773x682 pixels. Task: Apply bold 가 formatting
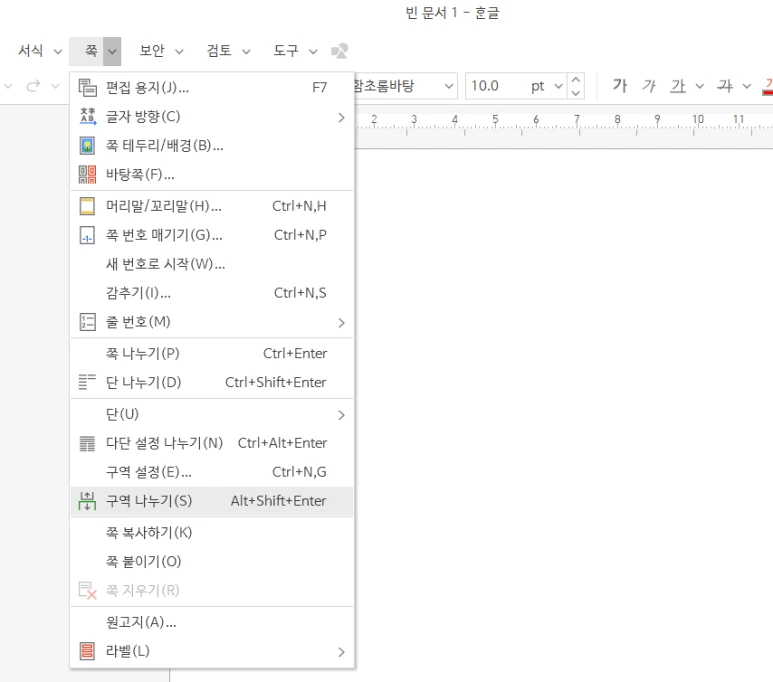coord(620,86)
